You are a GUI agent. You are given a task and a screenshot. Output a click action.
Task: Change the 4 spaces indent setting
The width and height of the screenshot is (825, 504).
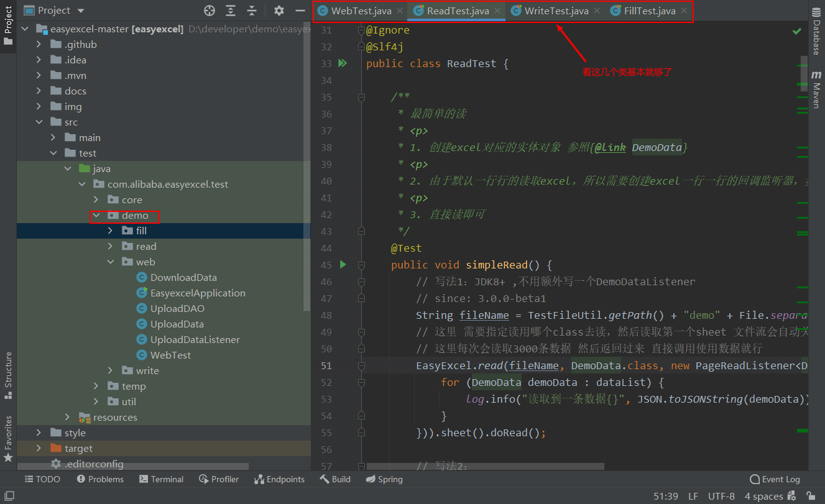tap(763, 496)
